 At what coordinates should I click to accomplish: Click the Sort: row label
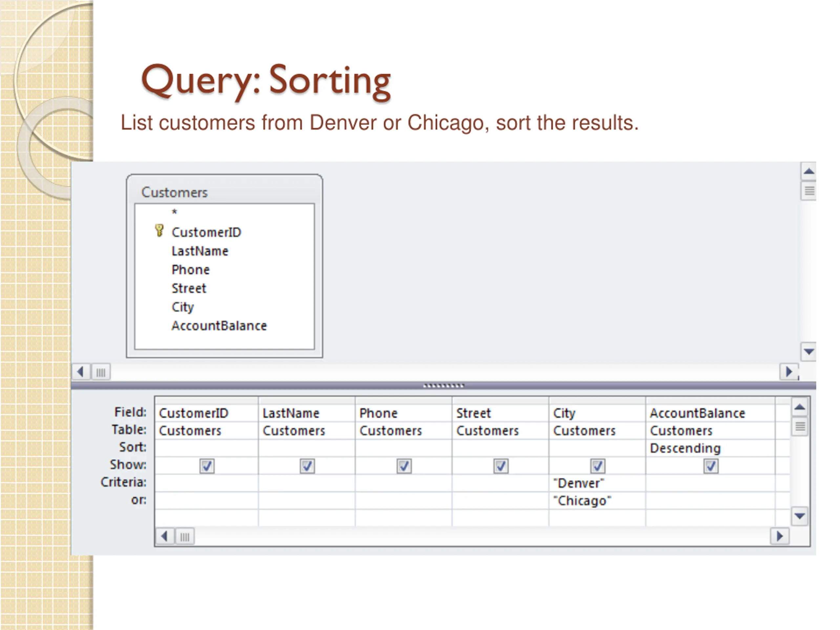pos(133,447)
